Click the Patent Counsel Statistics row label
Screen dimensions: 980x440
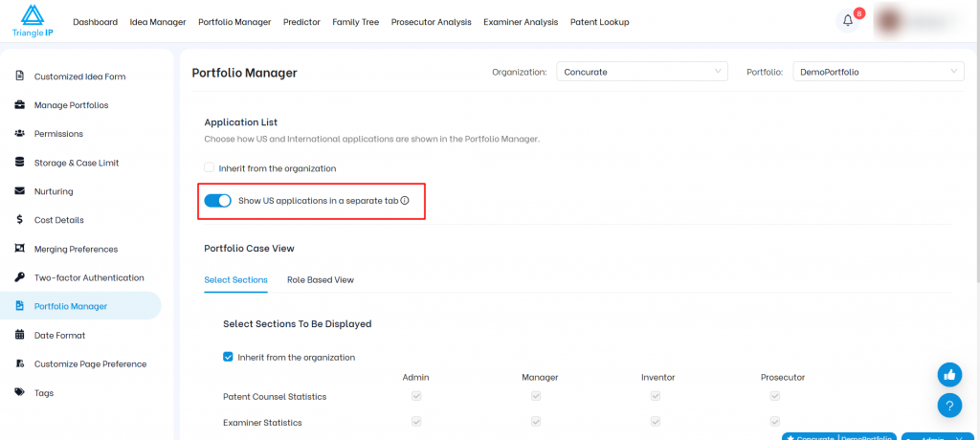click(275, 396)
